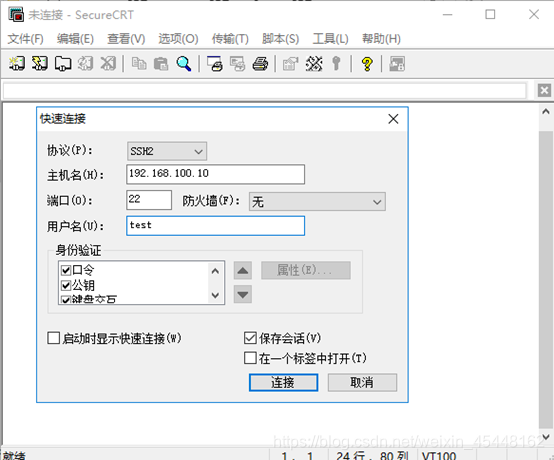
Task: Toggle the 公钥 authentication checkbox
Action: 66,285
